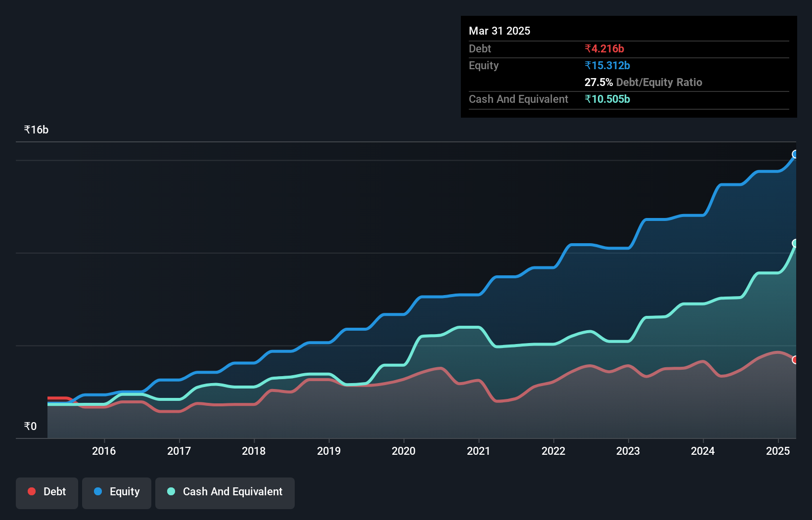
Task: Click the 2022 x-axis label
Action: pos(553,451)
